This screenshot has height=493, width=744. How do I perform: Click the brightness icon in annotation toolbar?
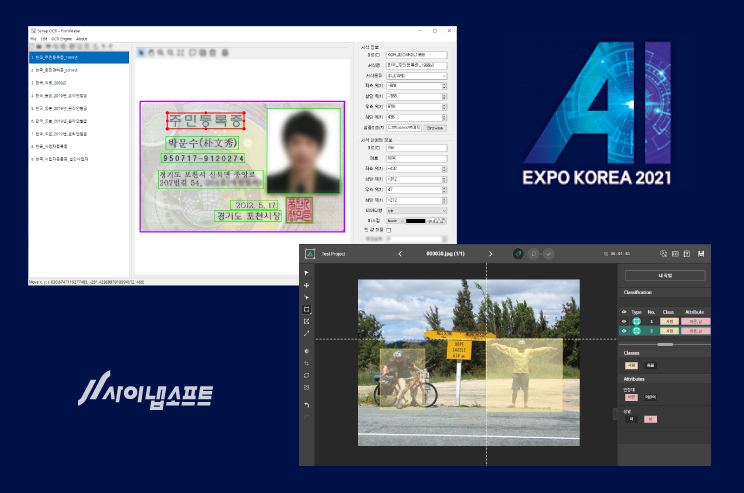point(307,351)
